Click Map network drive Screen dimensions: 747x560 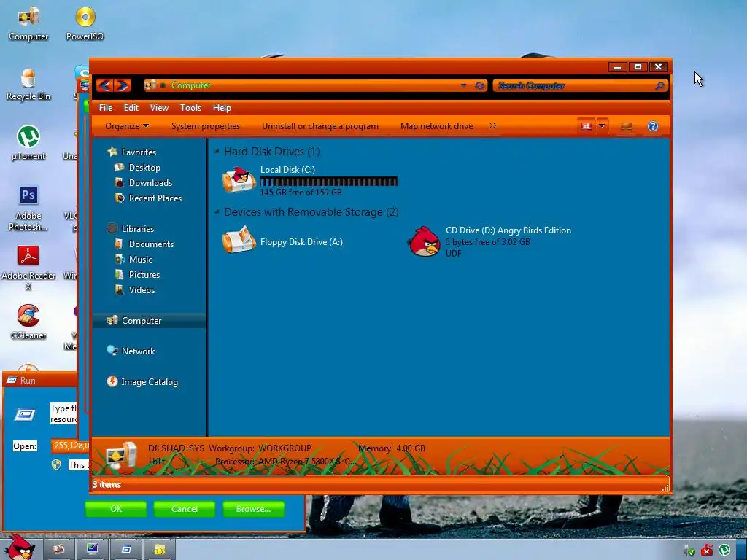click(x=436, y=126)
